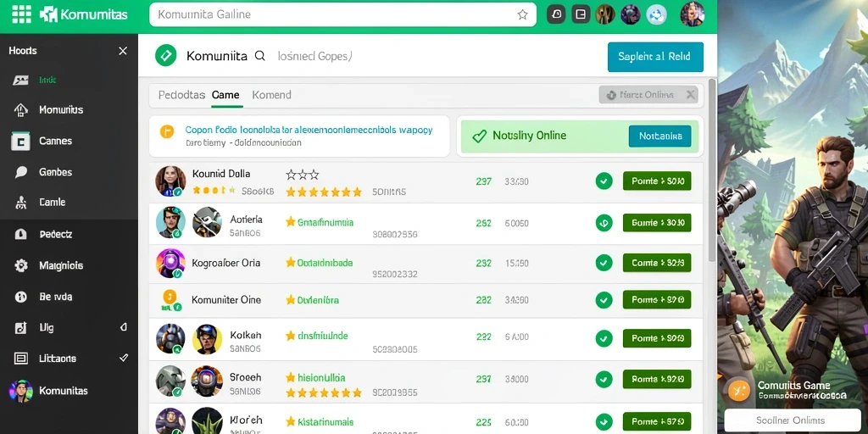Close the Hoods sidebar panel
Viewport: 868px width, 434px height.
pos(123,51)
